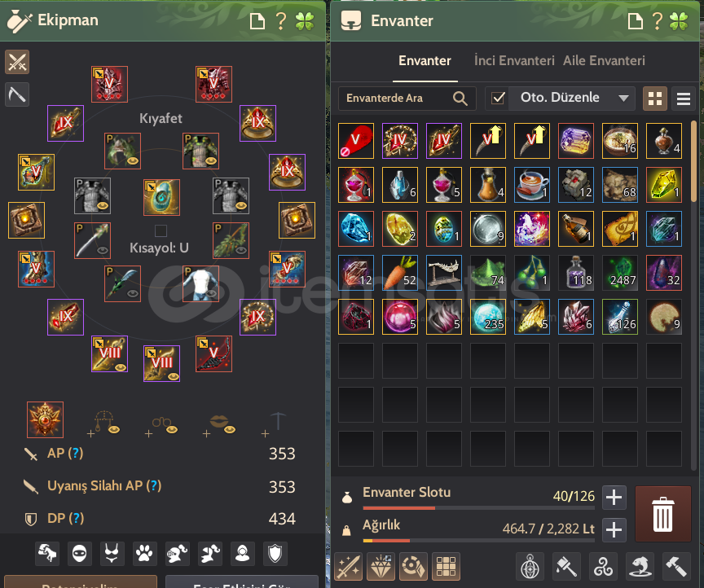The image size is (704, 588).
Task: Toggle the small checkbox above Kısayol: U
Action: pos(161,230)
